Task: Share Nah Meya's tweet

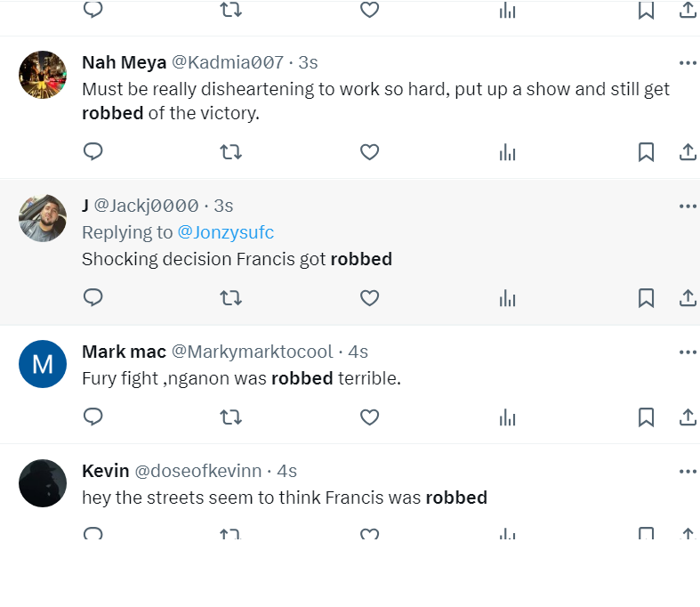Action: [x=688, y=152]
